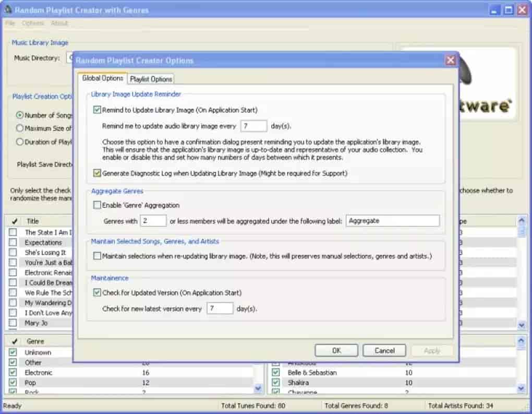Uncheck the Electronic genre checkbox
This screenshot has height=414, width=532.
pyautogui.click(x=13, y=373)
